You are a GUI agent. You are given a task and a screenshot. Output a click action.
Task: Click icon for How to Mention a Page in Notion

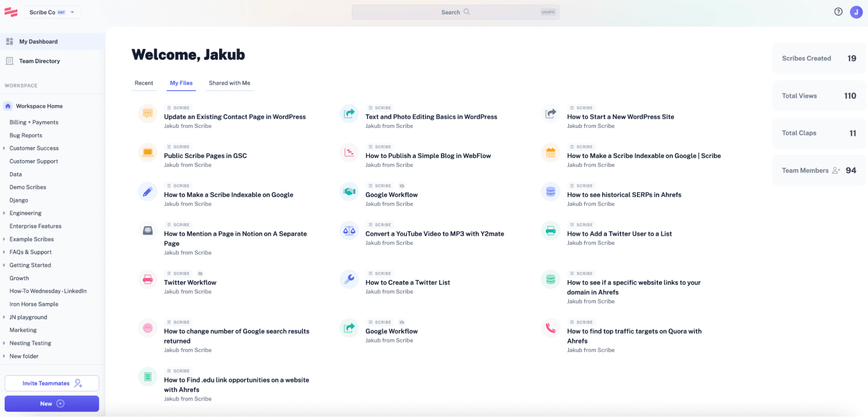point(148,230)
